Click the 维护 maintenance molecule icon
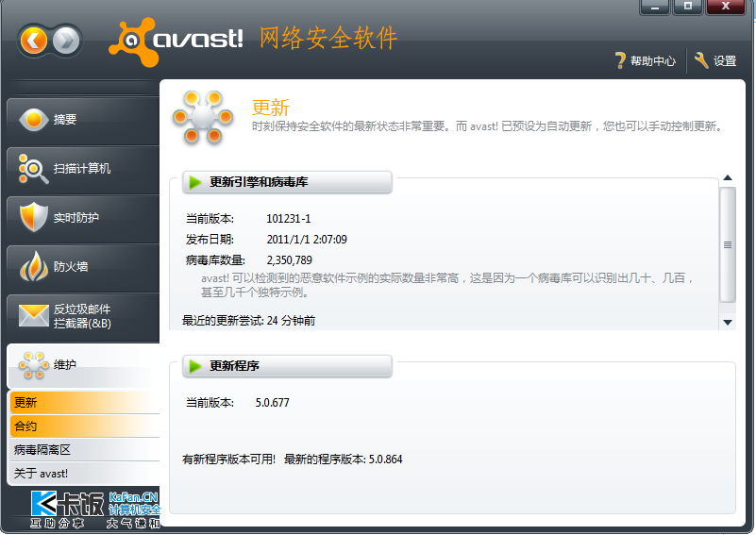Viewport: 756px width, 535px height. [x=33, y=364]
